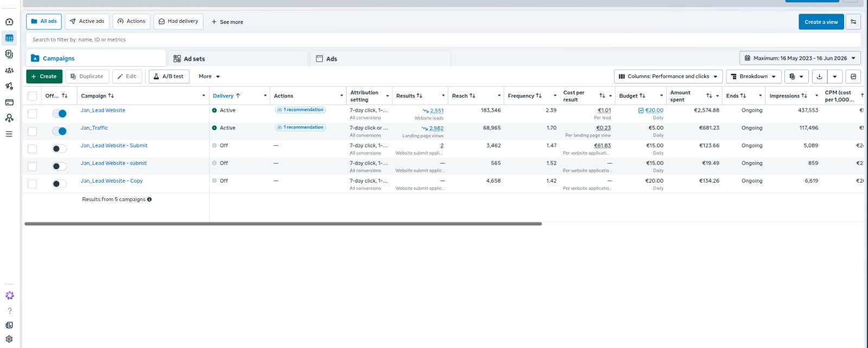Image resolution: width=868 pixels, height=348 pixels.
Task: Expand the More dropdown in toolbar
Action: click(x=209, y=76)
